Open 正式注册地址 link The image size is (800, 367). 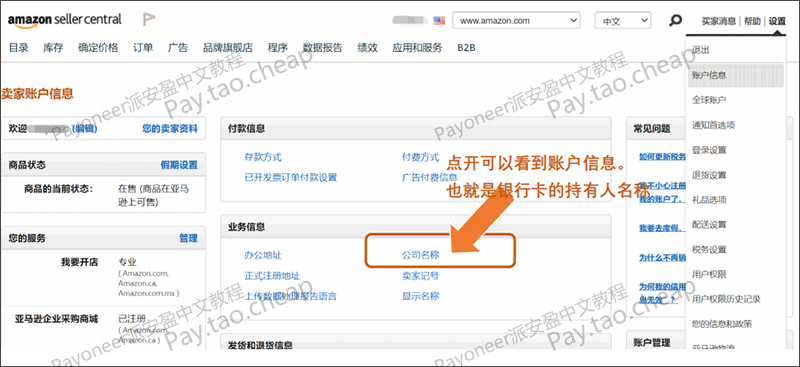coord(272,276)
